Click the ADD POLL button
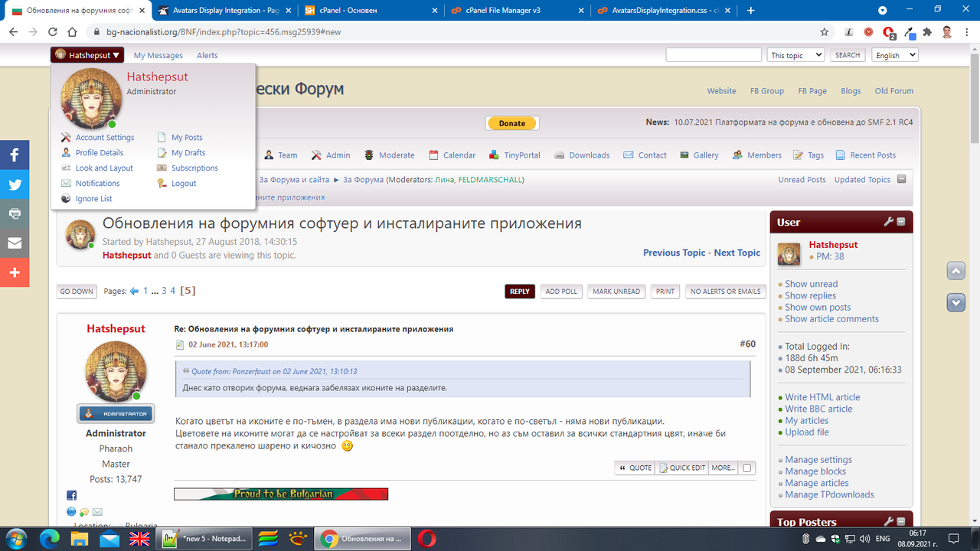 [x=561, y=292]
